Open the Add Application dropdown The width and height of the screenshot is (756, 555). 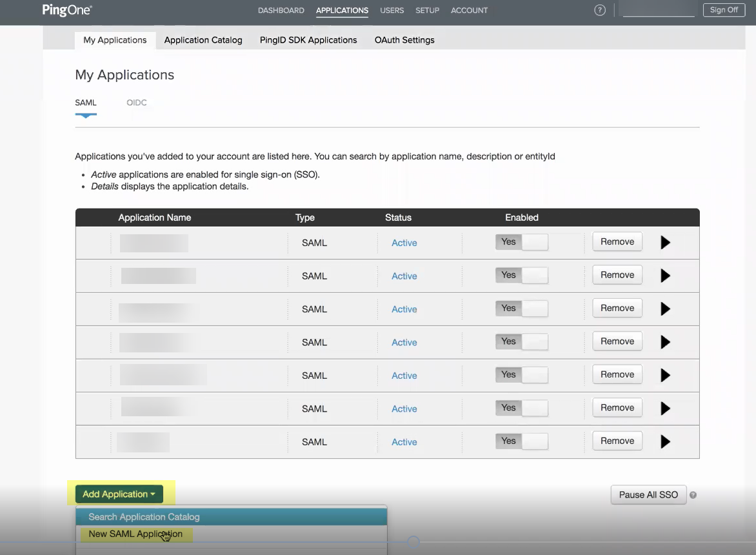(x=119, y=494)
